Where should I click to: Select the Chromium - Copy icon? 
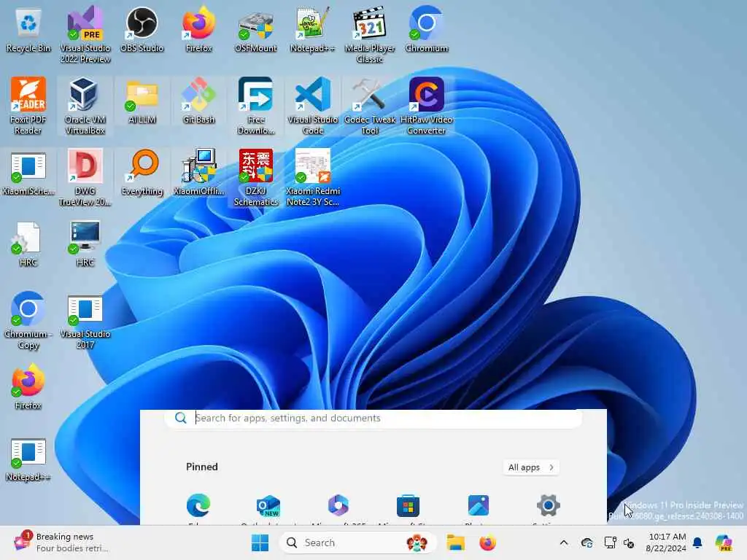(28, 321)
